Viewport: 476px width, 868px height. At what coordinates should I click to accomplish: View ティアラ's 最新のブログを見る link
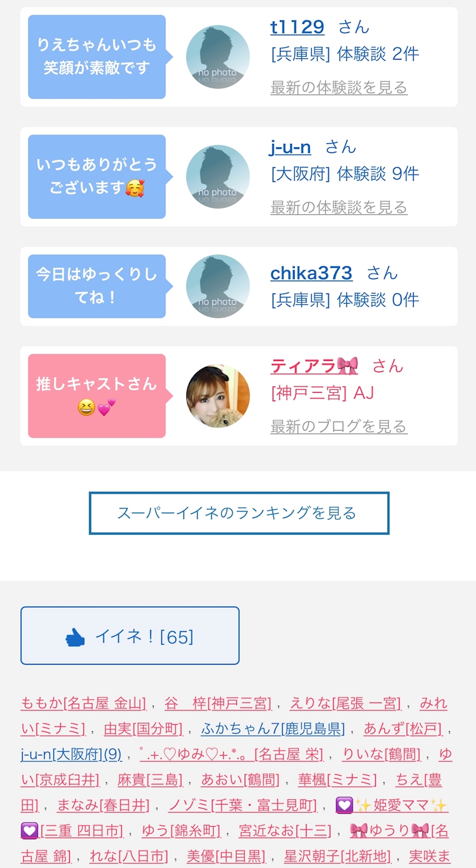coord(339,426)
